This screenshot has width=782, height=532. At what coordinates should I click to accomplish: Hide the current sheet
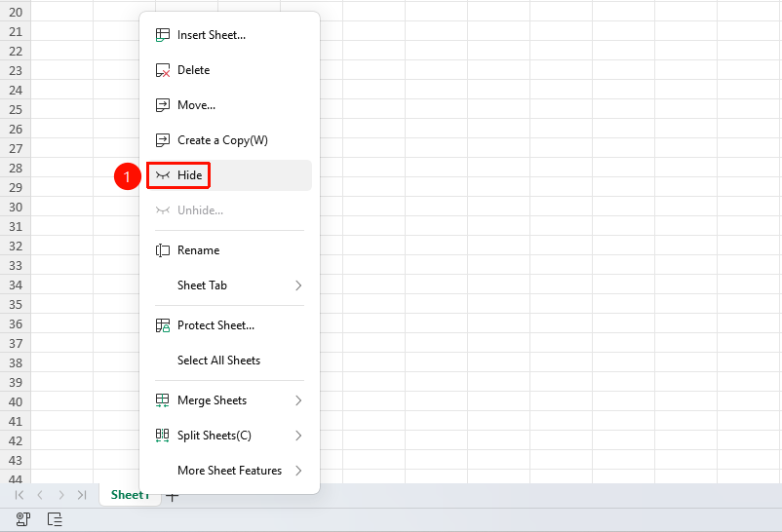(229, 175)
